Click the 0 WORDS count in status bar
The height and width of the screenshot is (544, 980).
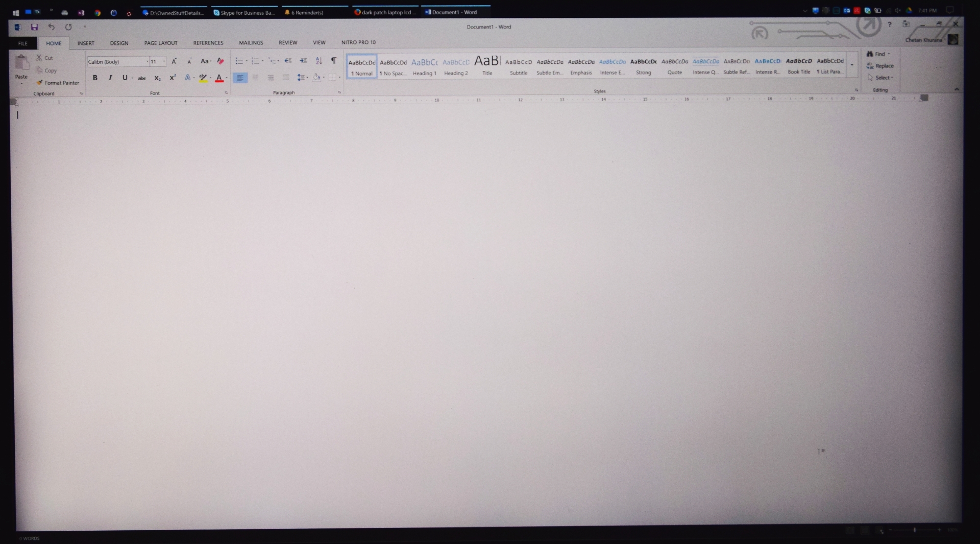point(30,538)
